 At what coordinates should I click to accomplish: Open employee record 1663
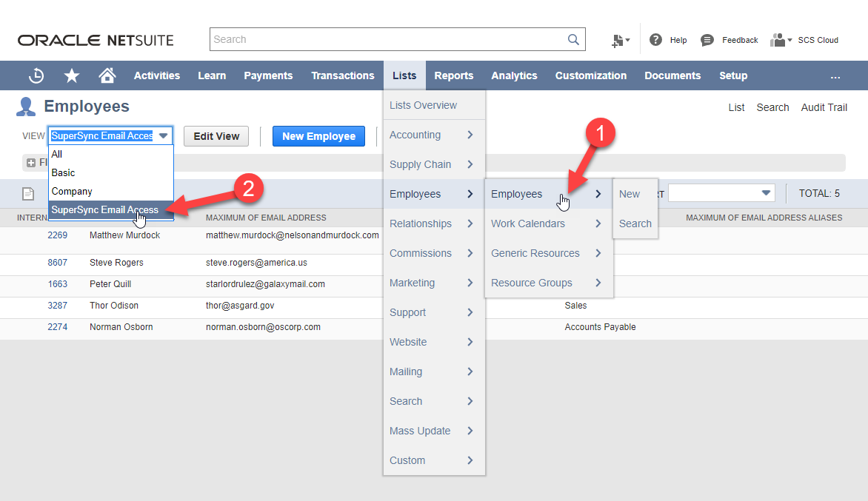[x=58, y=284]
